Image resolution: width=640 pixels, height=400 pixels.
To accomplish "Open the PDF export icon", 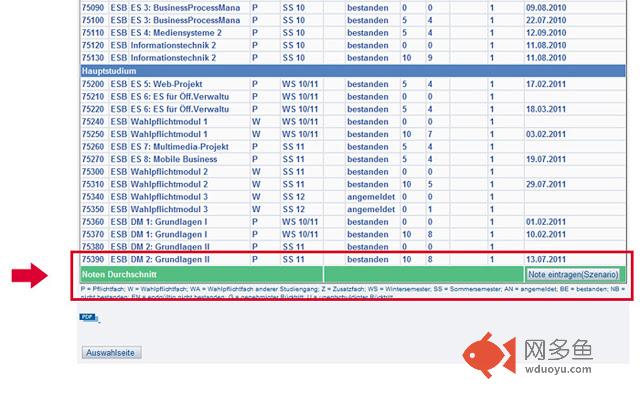I will (89, 318).
